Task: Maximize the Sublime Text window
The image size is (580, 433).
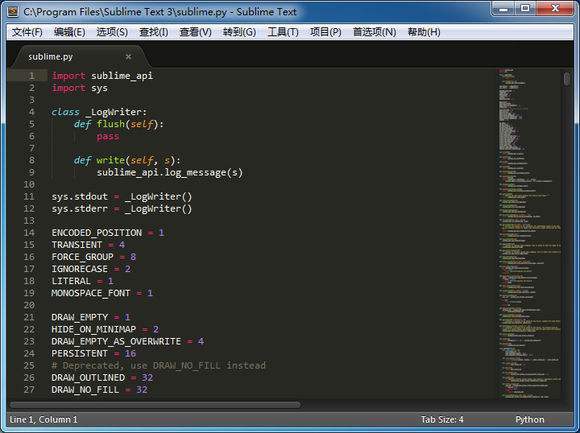Action: (x=525, y=9)
